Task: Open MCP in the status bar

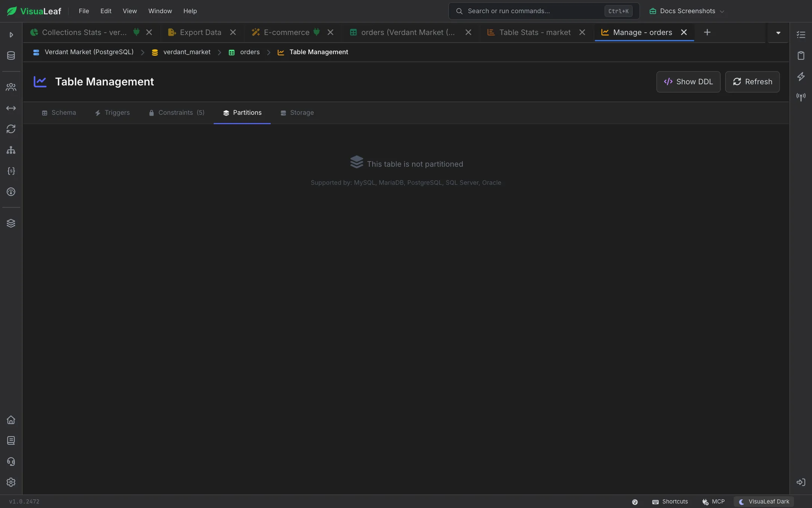Action: click(x=713, y=502)
